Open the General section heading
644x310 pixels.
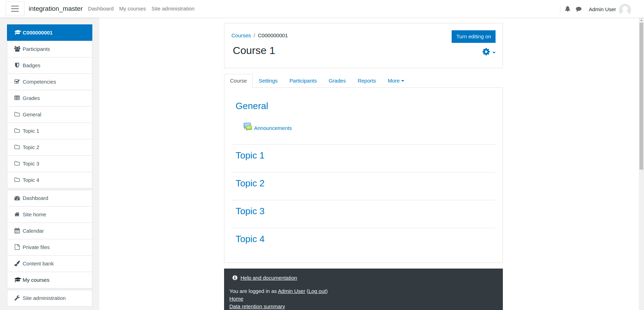(x=252, y=106)
